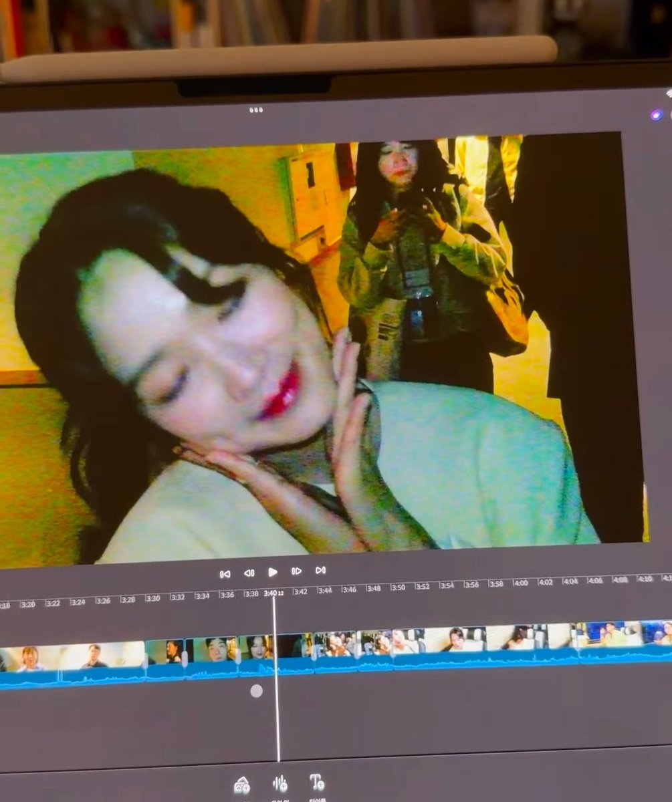Screen dimensions: 672x802
Task: Select the round handle below the timeline clips
Action: tap(256, 691)
